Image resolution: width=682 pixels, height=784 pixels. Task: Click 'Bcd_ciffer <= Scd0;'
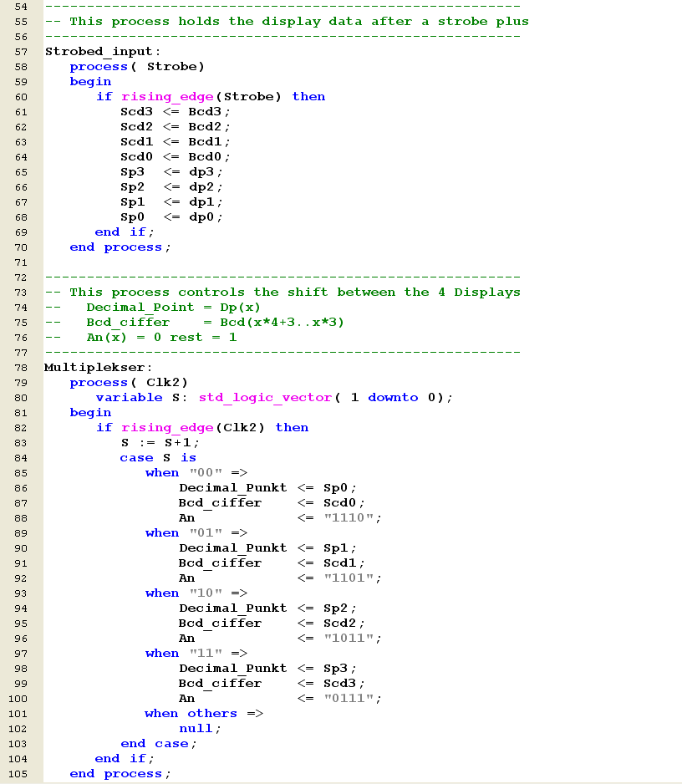click(x=272, y=502)
